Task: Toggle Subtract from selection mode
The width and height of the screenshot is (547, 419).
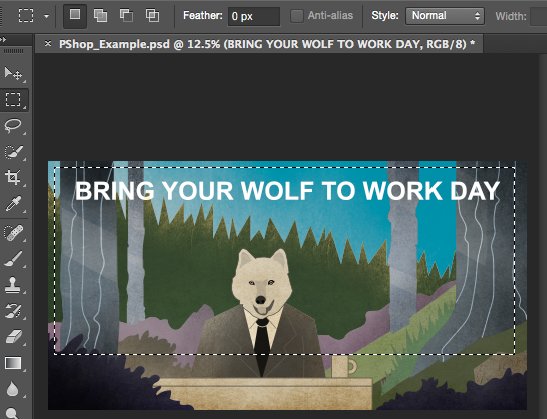Action: [126, 15]
